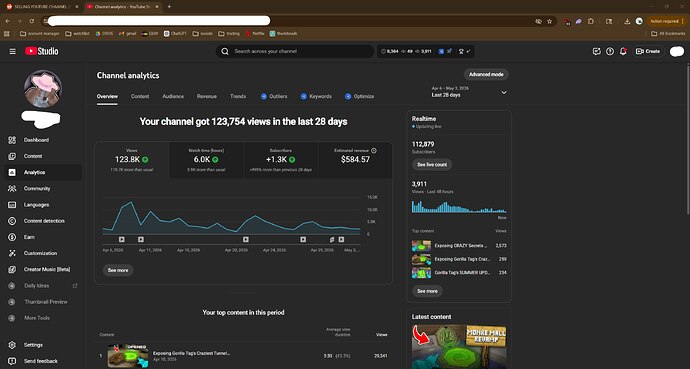Click Send feedback in the sidebar

pyautogui.click(x=40, y=361)
